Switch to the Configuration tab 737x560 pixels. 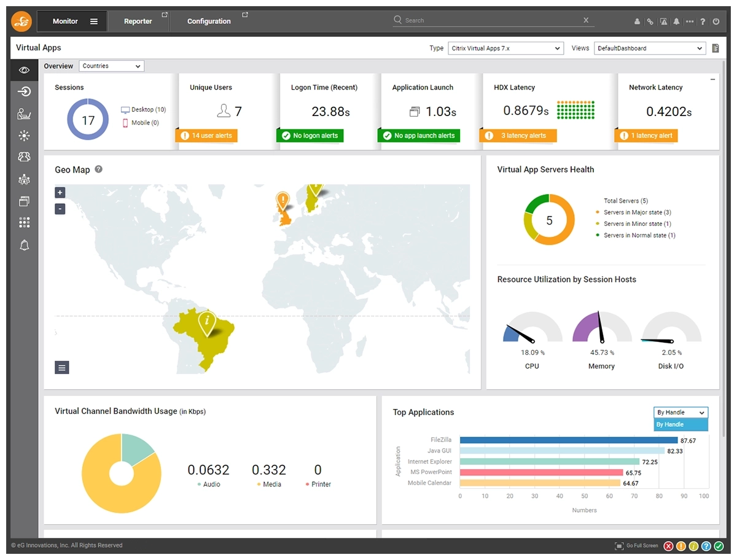pos(209,21)
